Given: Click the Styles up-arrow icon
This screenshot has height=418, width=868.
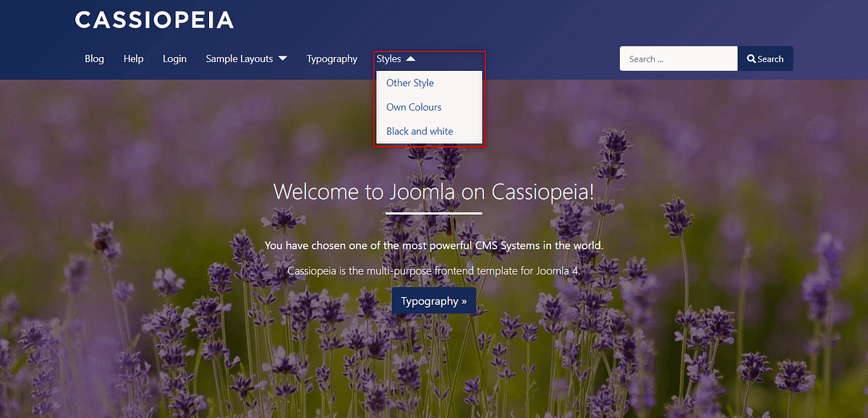Looking at the screenshot, I should [412, 58].
